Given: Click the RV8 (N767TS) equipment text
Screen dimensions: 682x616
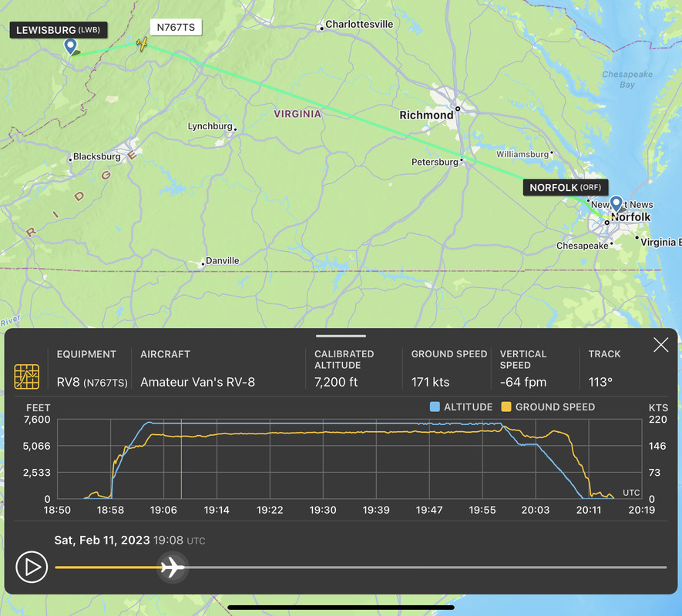Looking at the screenshot, I should [92, 382].
